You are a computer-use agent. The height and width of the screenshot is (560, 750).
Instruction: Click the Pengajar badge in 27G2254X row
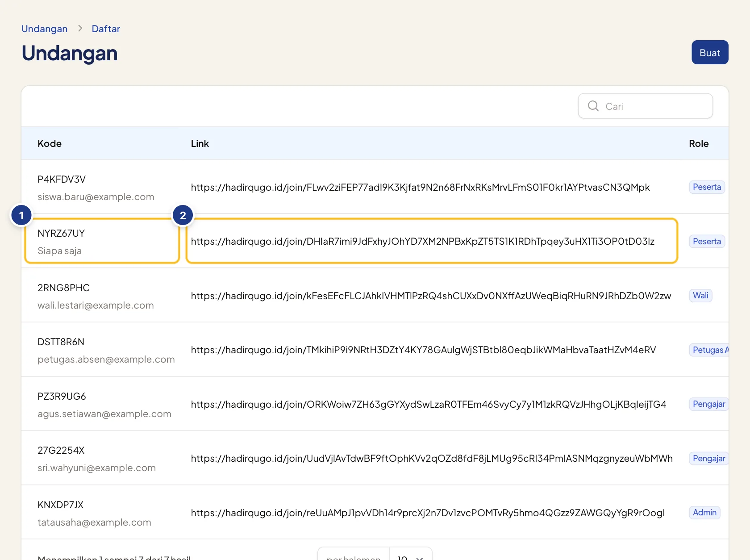coord(709,459)
